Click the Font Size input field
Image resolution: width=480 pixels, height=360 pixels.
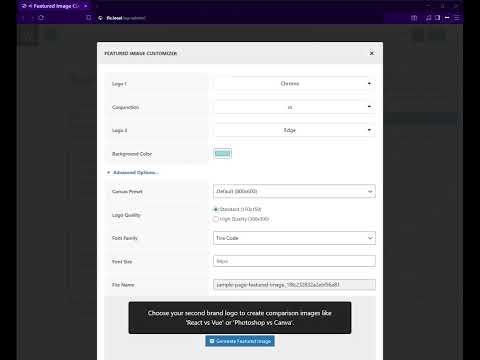pos(294,261)
